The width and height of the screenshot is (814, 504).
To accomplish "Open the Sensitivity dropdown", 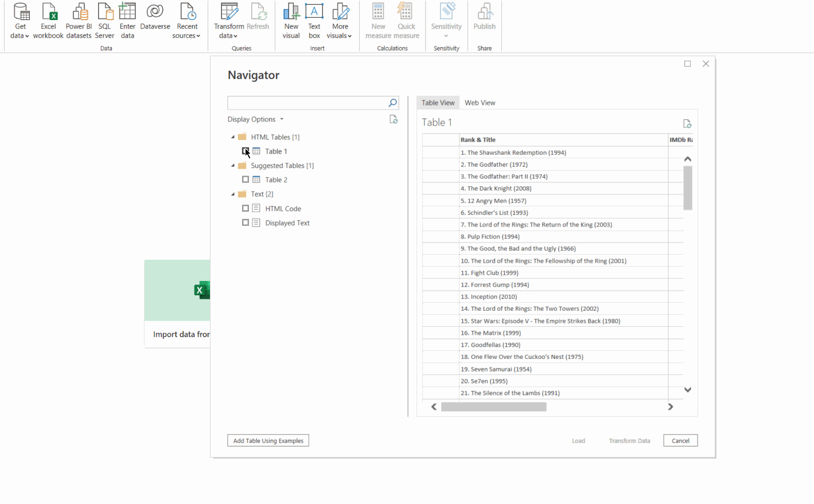I will 446,21.
